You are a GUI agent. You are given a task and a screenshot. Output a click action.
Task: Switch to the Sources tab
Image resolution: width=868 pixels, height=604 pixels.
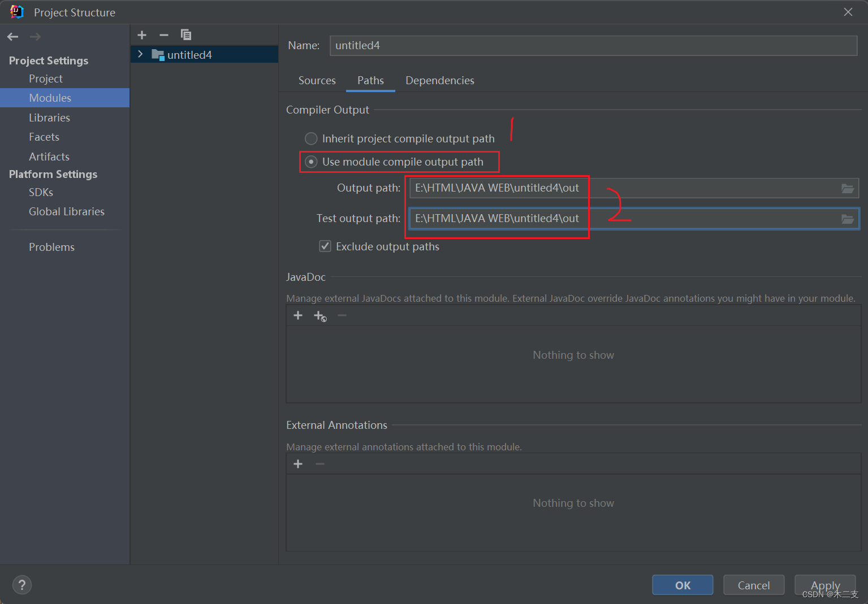point(317,80)
